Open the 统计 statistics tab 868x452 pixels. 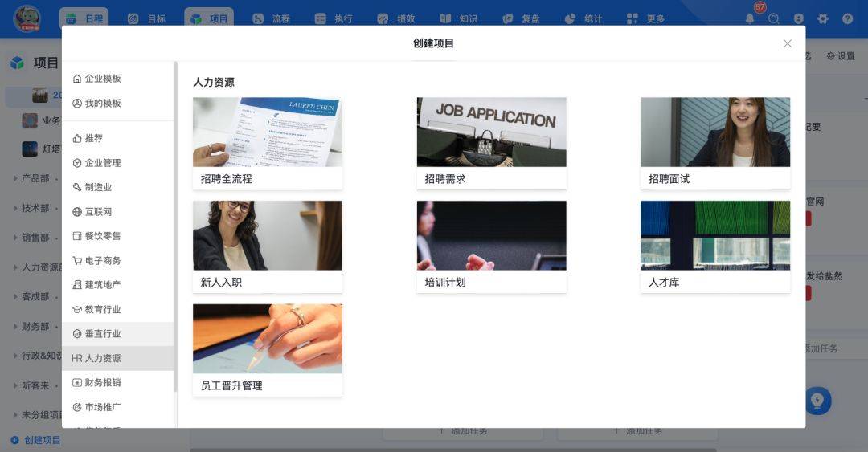tap(583, 18)
